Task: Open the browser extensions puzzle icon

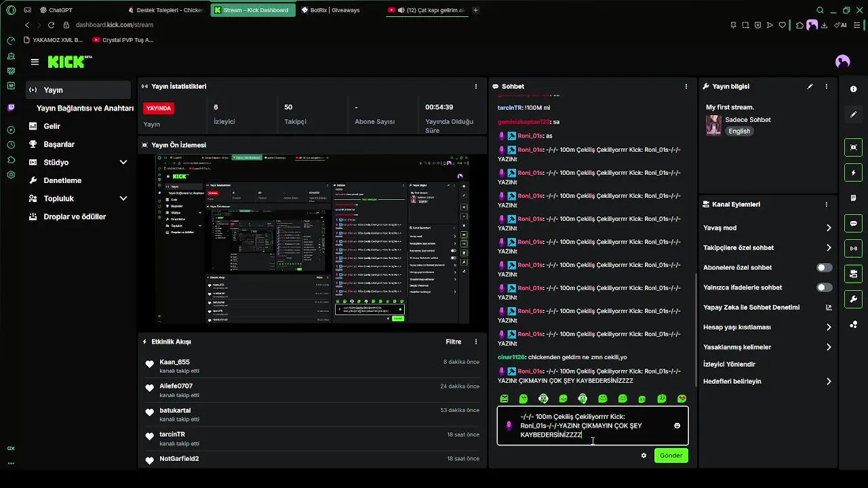Action: pyautogui.click(x=800, y=25)
